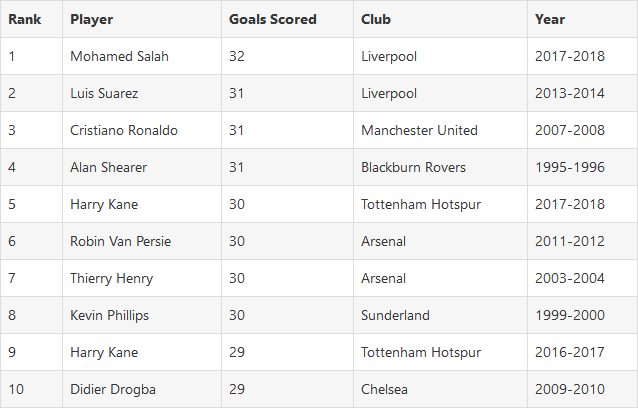Select the 2009-2010 year cell
Viewport: 638px width, 408px height.
570,389
